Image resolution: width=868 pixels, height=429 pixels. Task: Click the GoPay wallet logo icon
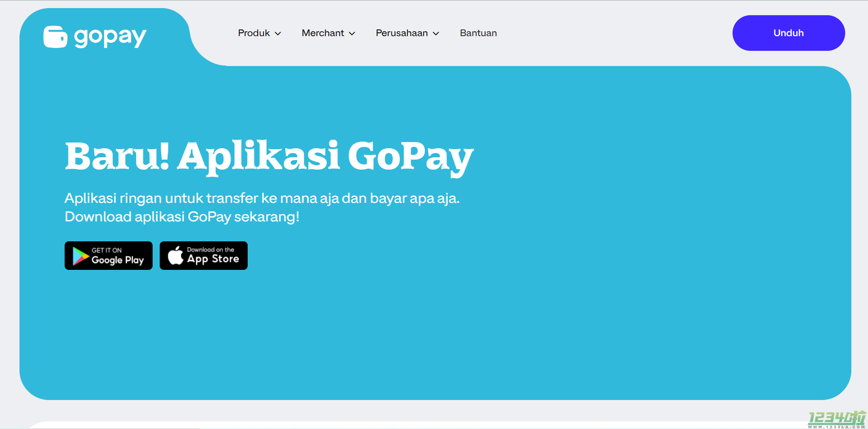56,37
